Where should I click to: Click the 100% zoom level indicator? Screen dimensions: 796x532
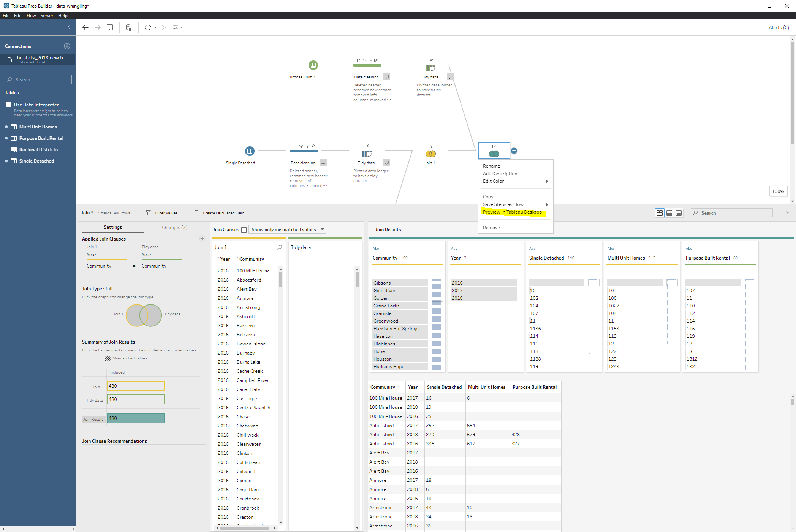click(778, 192)
